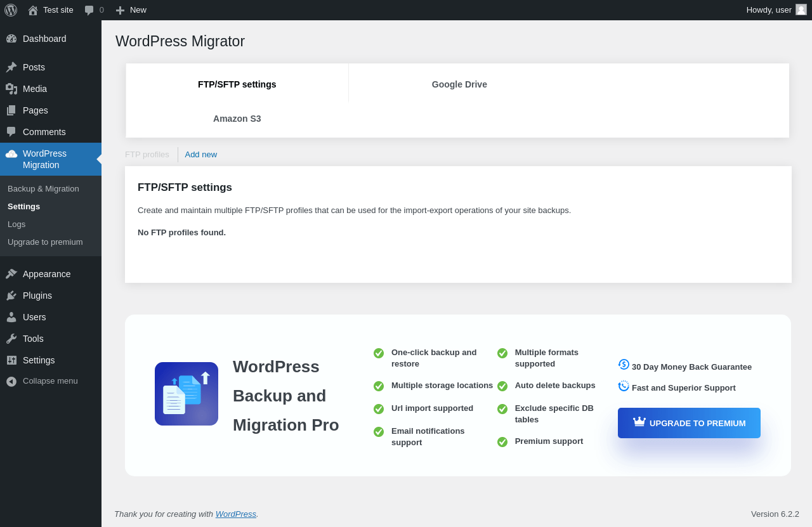This screenshot has height=527, width=812.
Task: Click the Comments speech bubble sidebar icon
Action: [11, 132]
